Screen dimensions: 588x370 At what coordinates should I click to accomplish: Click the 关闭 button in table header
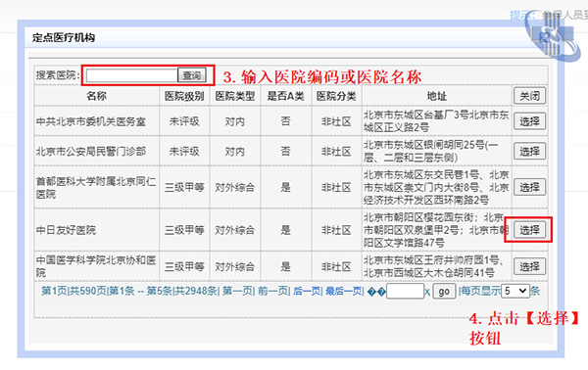click(529, 96)
